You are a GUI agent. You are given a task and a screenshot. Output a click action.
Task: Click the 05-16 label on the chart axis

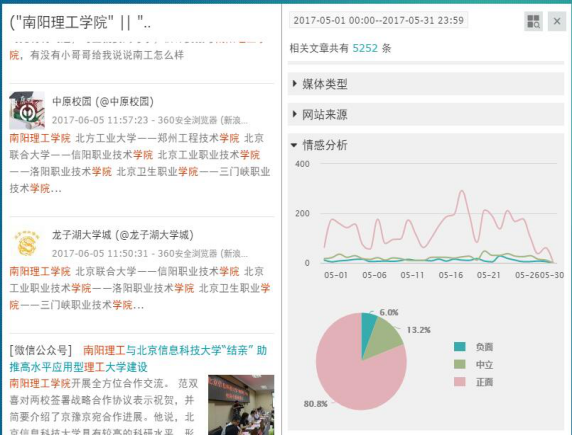(451, 275)
